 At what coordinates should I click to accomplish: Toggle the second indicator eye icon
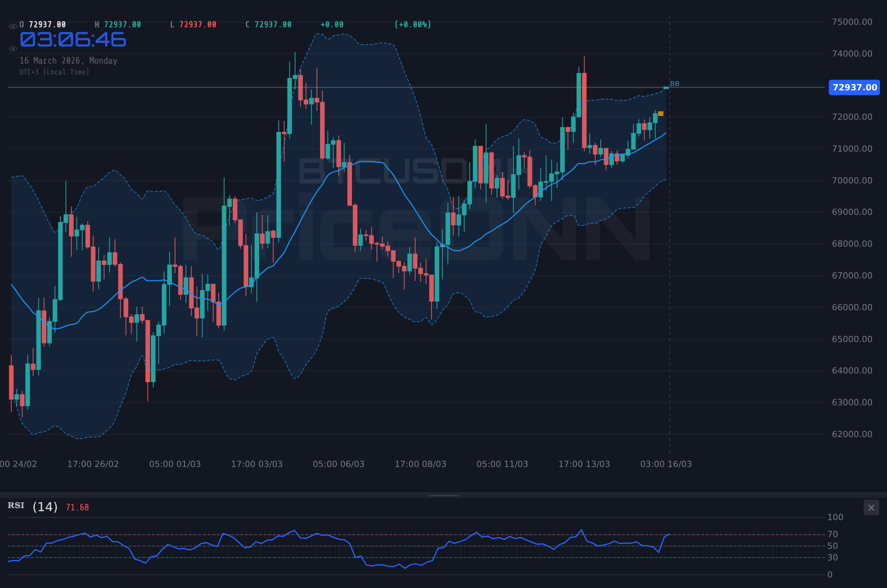pyautogui.click(x=13, y=50)
